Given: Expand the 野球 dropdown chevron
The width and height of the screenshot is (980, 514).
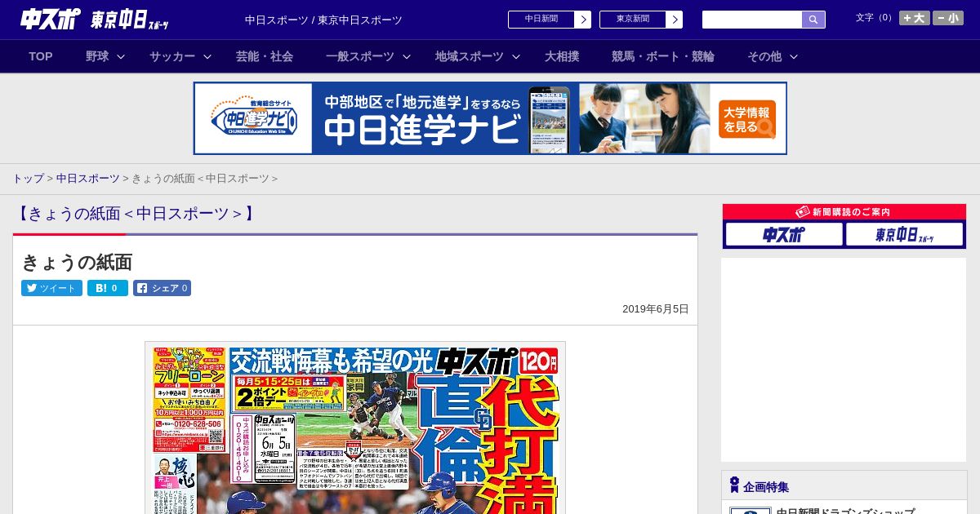Looking at the screenshot, I should [121, 56].
